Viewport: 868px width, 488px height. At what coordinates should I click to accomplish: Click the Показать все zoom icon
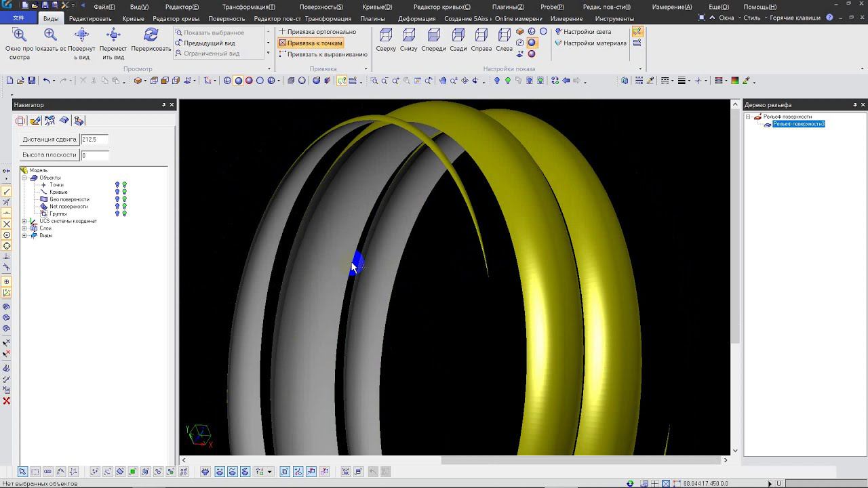click(x=51, y=35)
